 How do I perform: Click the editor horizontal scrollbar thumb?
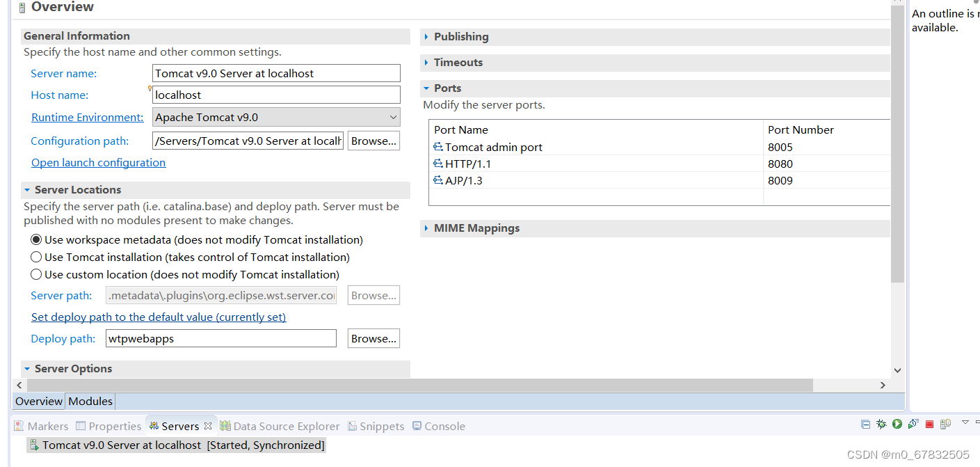419,385
